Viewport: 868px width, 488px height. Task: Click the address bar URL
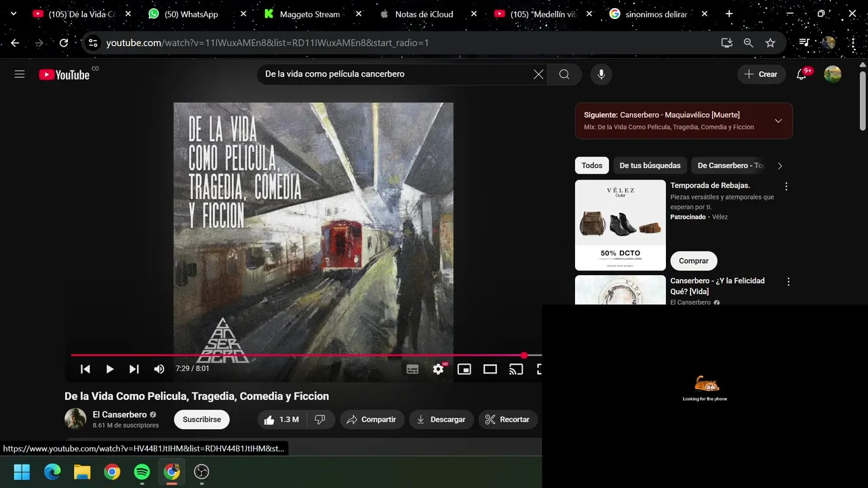point(267,43)
